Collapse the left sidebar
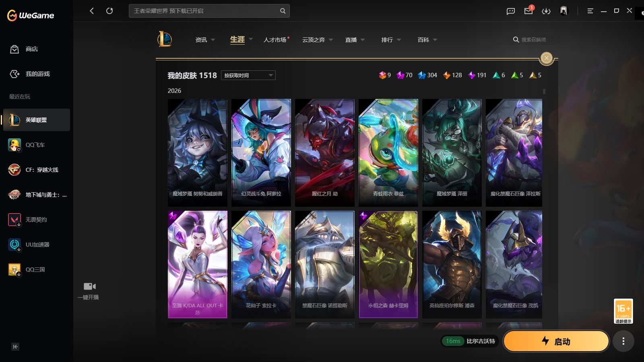 click(x=15, y=347)
